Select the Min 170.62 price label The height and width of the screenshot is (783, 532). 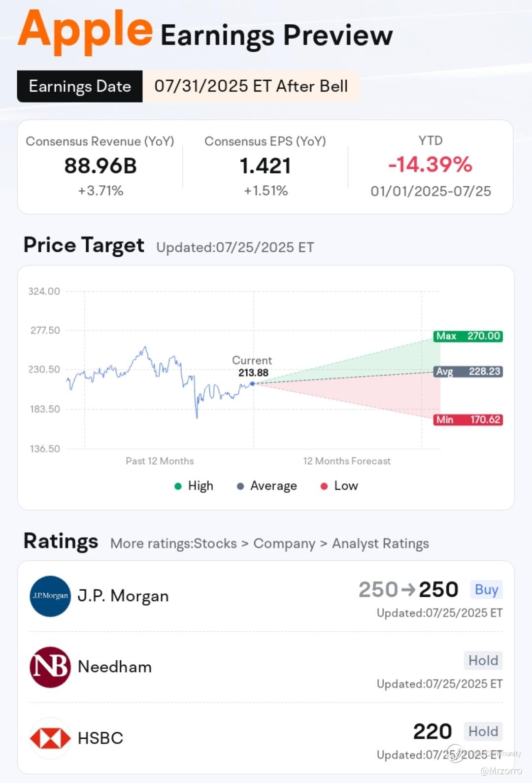point(468,420)
